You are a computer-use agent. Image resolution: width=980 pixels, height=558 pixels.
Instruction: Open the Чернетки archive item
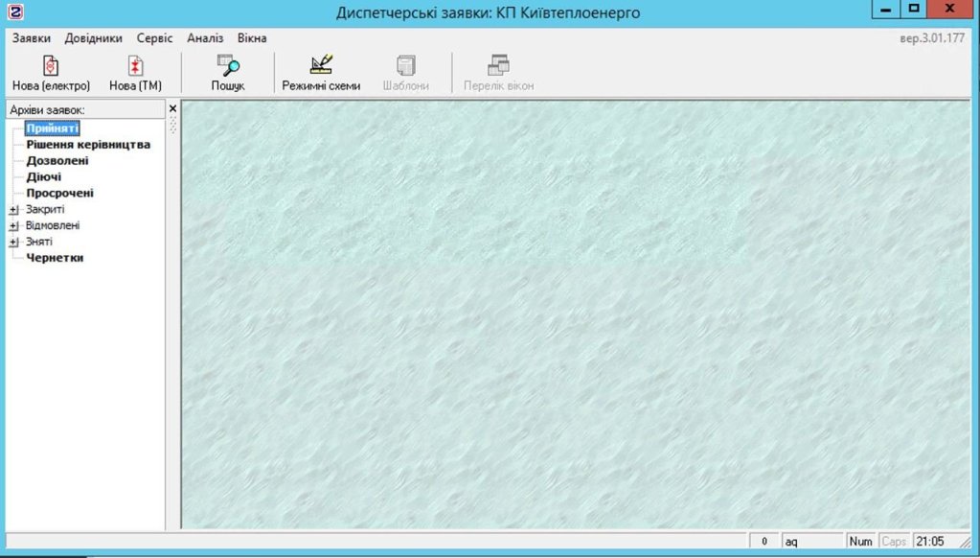(x=55, y=258)
